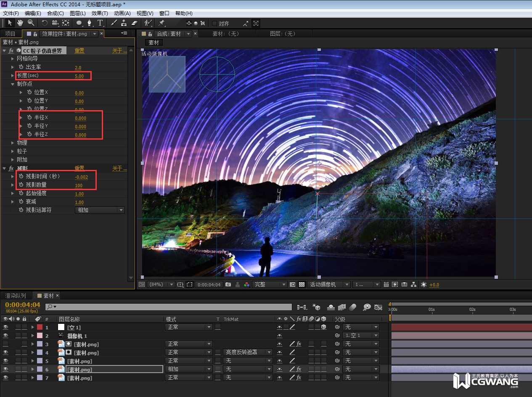Select the Brush tool

[x=114, y=23]
